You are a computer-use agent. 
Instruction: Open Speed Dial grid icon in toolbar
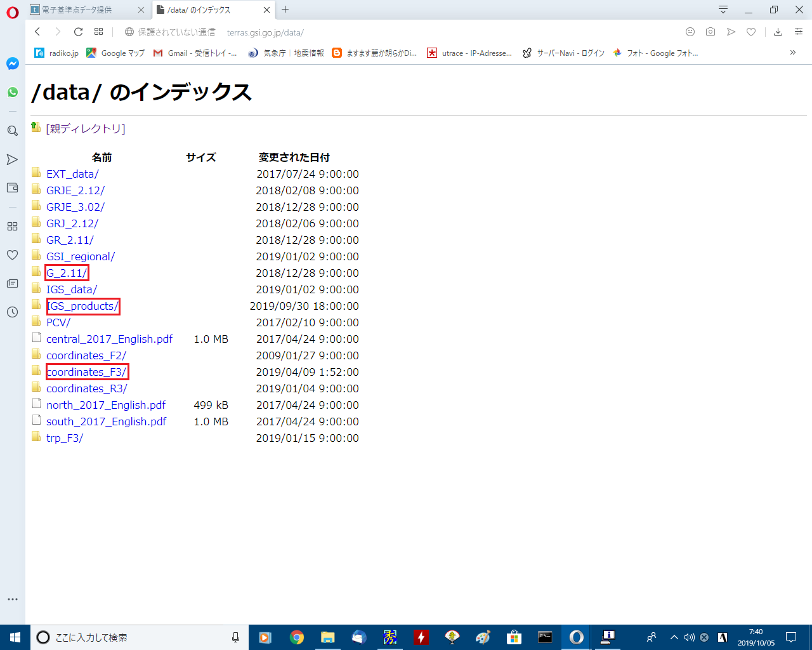pyautogui.click(x=98, y=32)
